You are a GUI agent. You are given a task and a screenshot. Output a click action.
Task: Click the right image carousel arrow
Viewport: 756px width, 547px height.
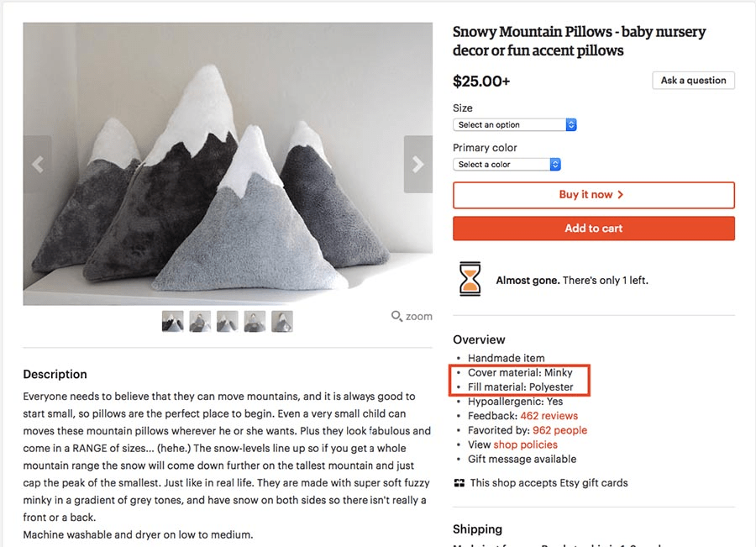point(417,164)
